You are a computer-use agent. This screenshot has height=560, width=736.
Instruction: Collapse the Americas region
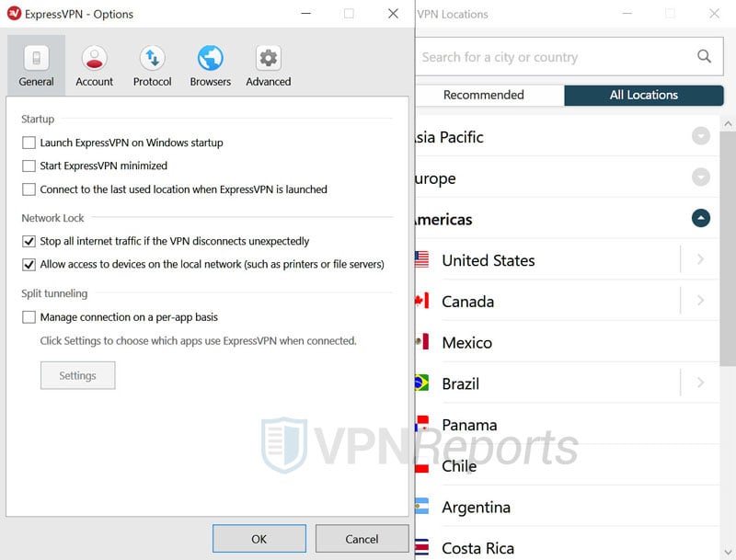701,218
